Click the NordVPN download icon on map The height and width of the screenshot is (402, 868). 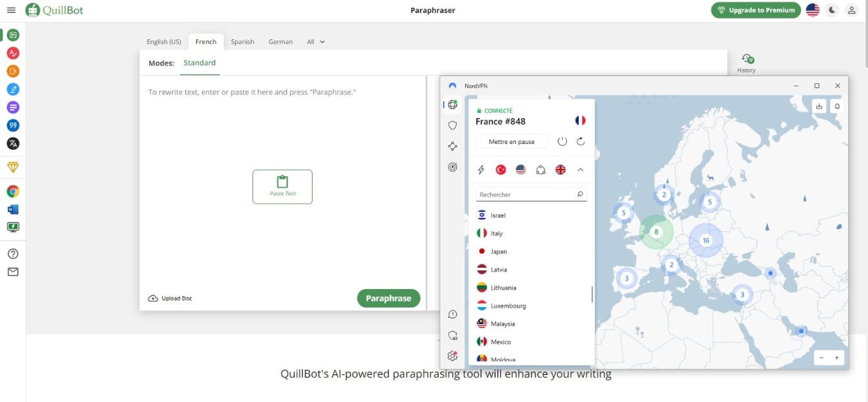pos(819,106)
